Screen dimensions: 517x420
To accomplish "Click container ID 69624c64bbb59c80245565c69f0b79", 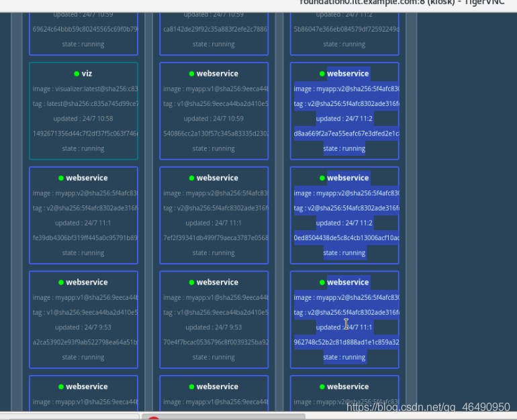I will coord(85,30).
